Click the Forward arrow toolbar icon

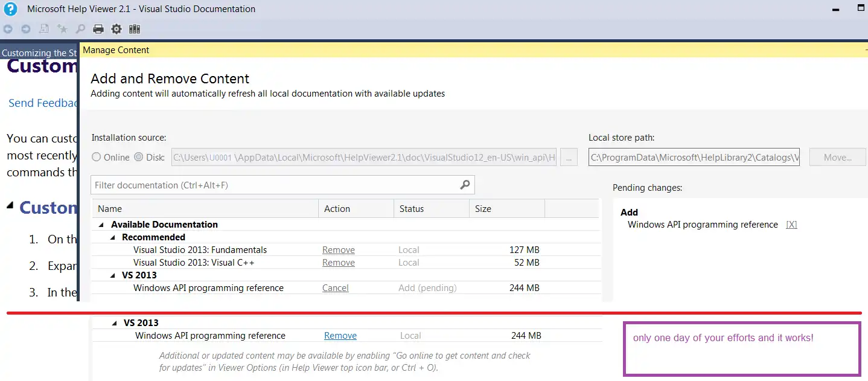pos(26,28)
